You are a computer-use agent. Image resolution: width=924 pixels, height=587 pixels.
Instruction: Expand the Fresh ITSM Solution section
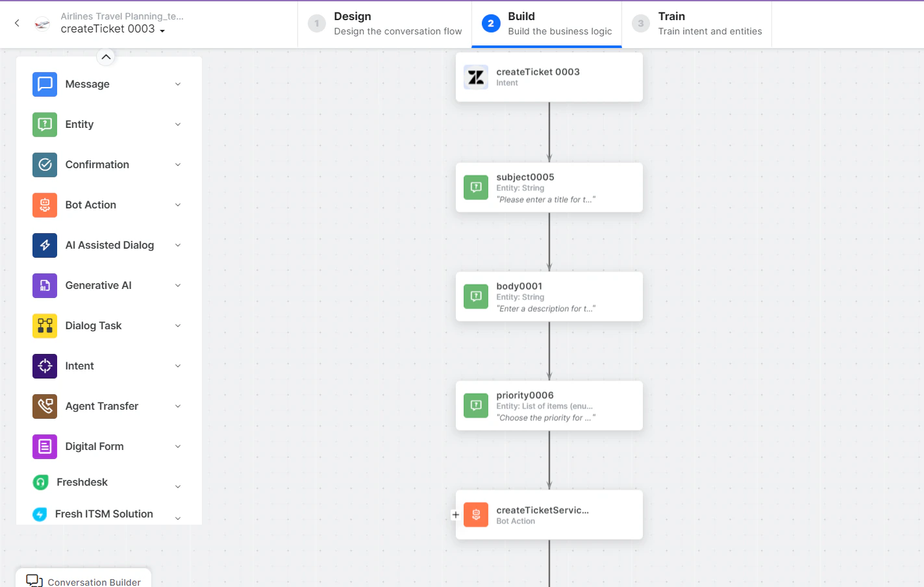177,516
